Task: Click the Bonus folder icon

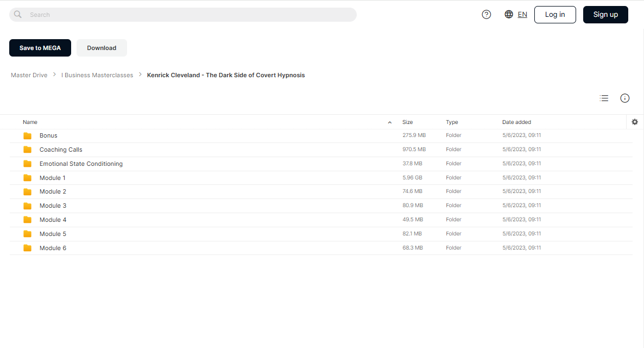Action: pos(28,136)
